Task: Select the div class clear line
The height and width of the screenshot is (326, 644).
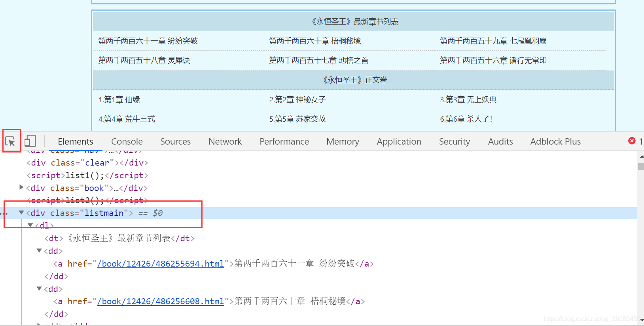Action: pos(87,163)
